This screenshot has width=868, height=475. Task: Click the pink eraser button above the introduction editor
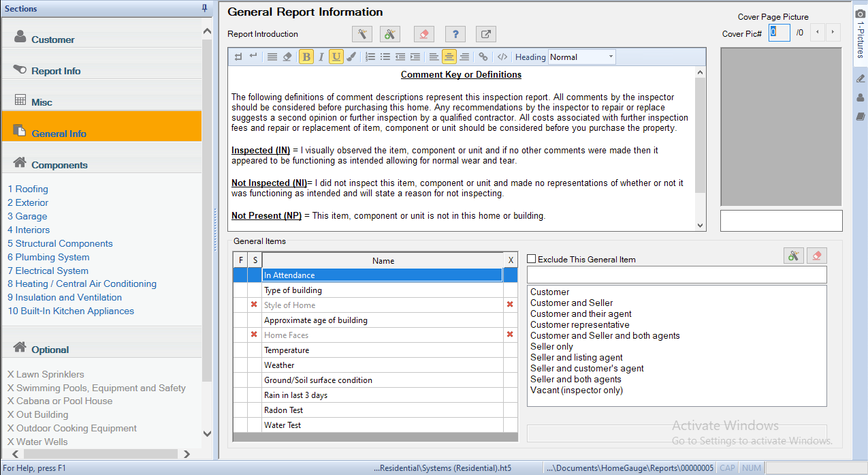(423, 34)
